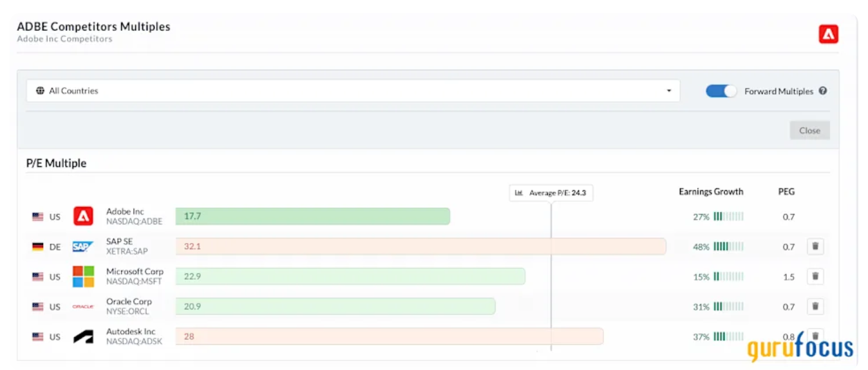This screenshot has width=868, height=370.
Task: Click Oracle Corp PEG value 0.7
Action: coord(789,307)
